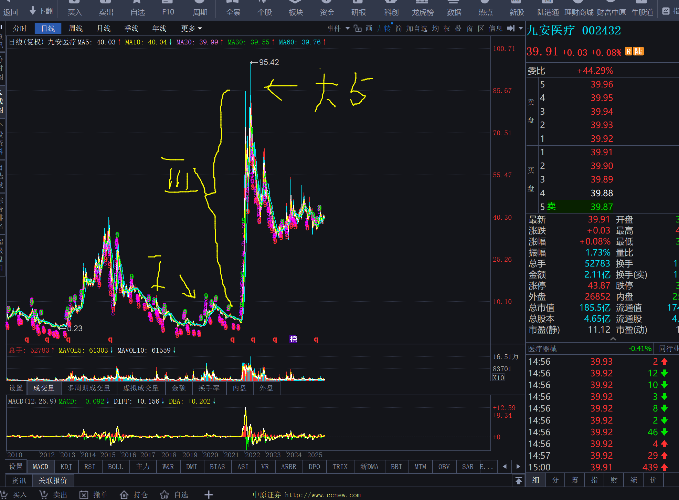This screenshot has width=679, height=500.
Task: Open the 板块 sector toolbar item
Action: click(296, 8)
